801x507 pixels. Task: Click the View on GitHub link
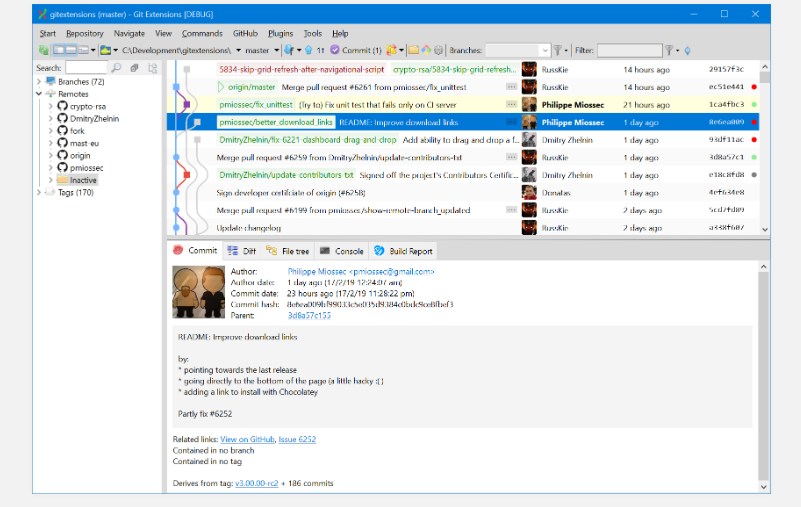point(247,439)
